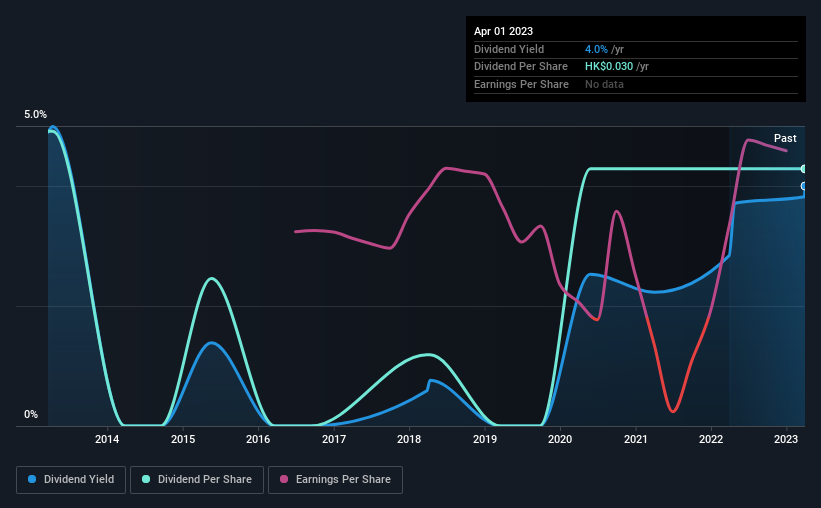Click the pink Earnings Per Share legend dot
The image size is (821, 508).
tap(284, 479)
